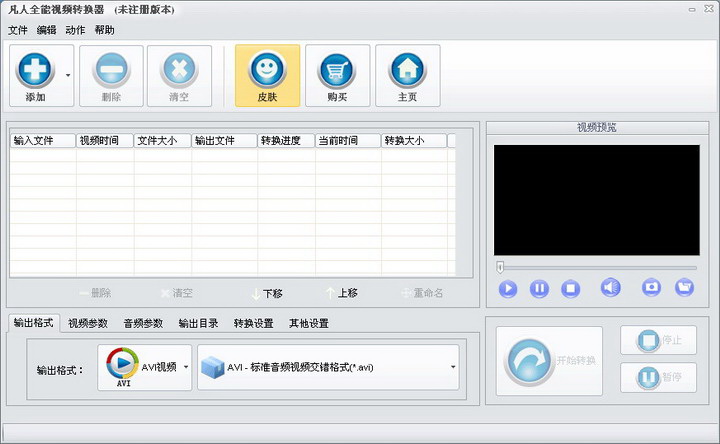Image resolution: width=720 pixels, height=444 pixels.
Task: Click the 开始转换 start conversion button
Action: (549, 361)
